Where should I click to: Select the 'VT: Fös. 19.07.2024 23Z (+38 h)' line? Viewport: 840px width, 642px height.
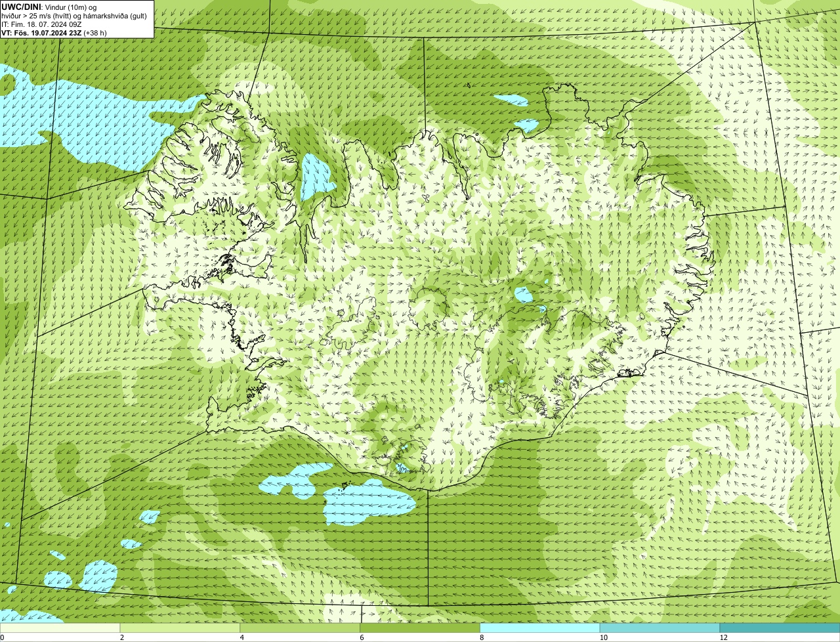click(54, 32)
